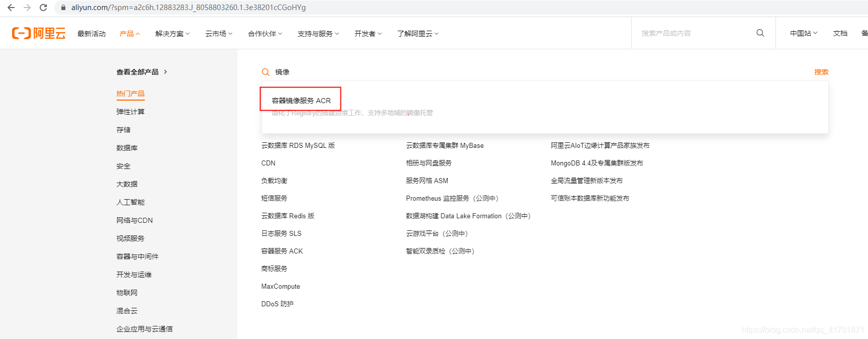Open 云游戏平台 link

(437, 233)
